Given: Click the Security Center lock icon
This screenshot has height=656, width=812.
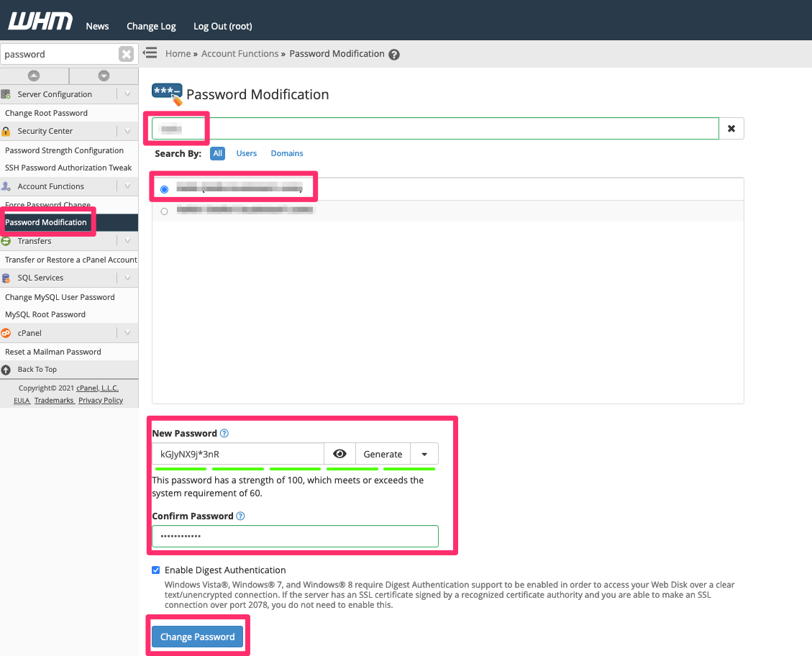Looking at the screenshot, I should click(6, 131).
